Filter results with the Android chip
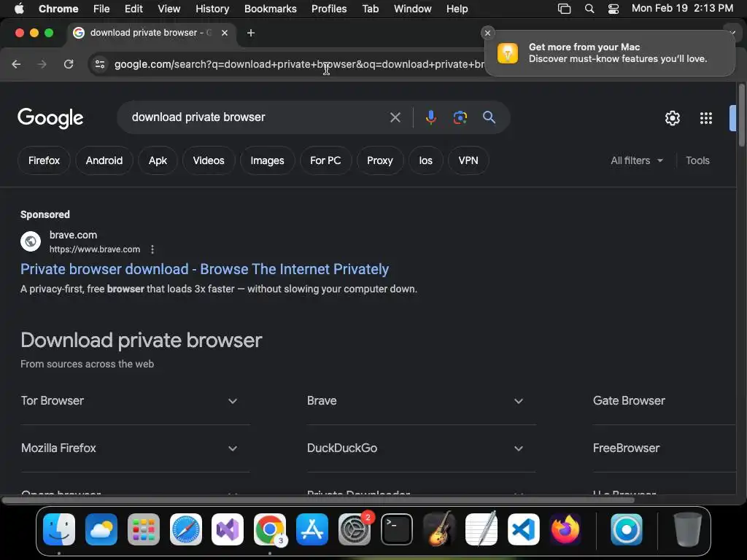Image resolution: width=747 pixels, height=560 pixels. coord(104,160)
